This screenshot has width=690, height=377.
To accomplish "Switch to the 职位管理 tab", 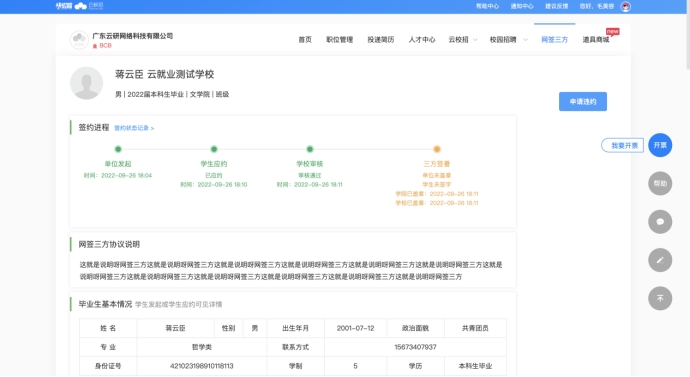I will [339, 40].
